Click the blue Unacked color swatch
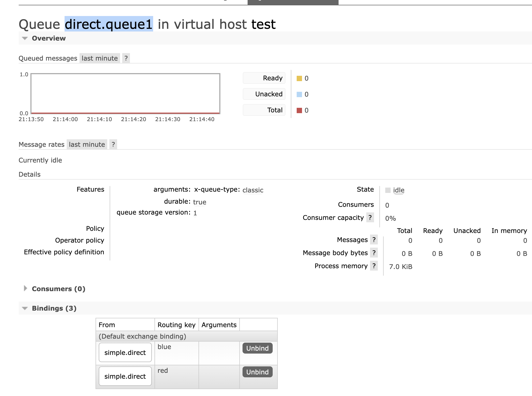The width and height of the screenshot is (532, 396). [x=299, y=94]
